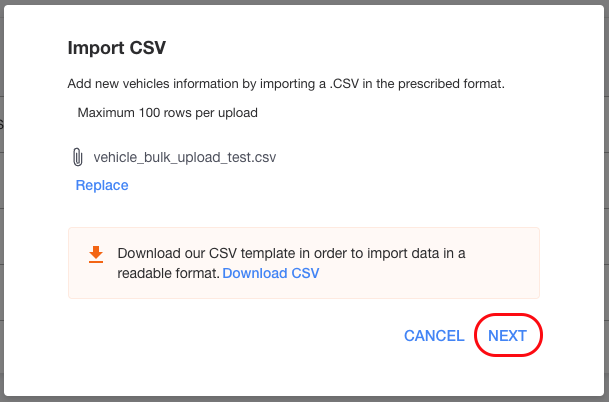This screenshot has height=402, width=609.
Task: Click the attached file clip symbol
Action: (78, 157)
